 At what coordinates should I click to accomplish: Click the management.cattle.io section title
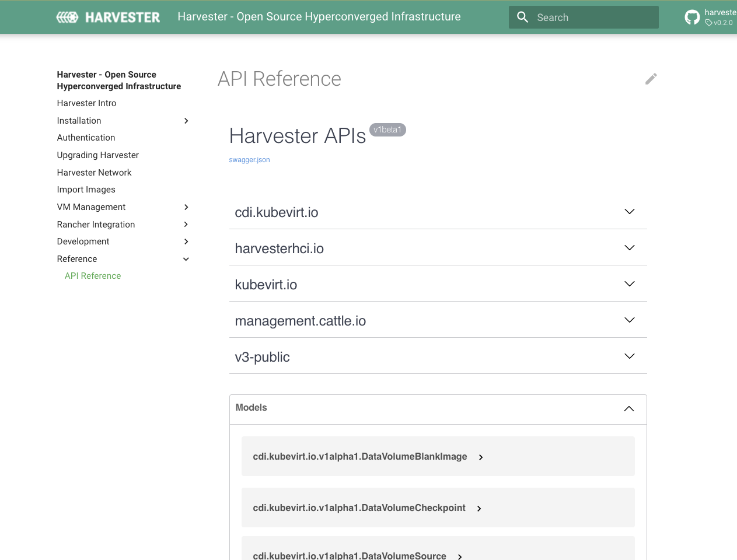click(301, 321)
